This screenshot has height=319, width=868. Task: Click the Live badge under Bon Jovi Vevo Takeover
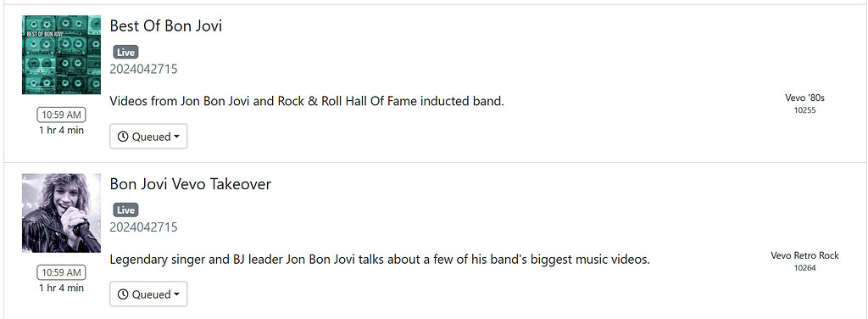[x=125, y=210]
